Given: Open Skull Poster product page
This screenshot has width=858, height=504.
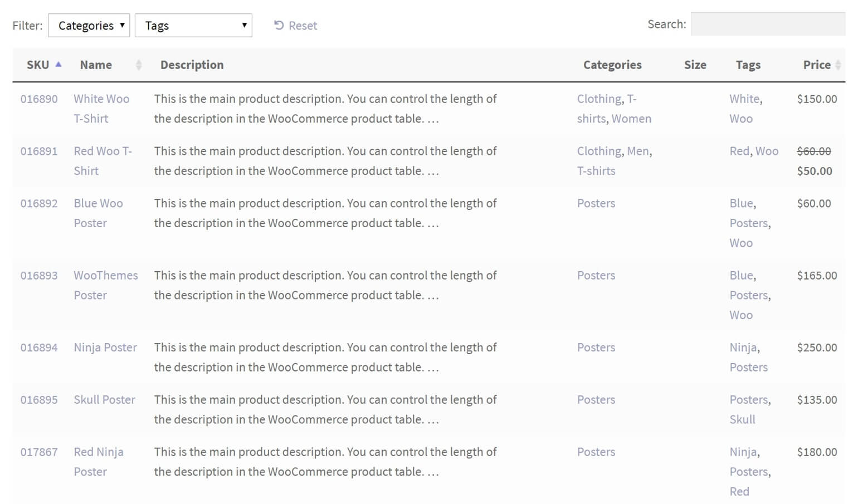Looking at the screenshot, I should click(104, 400).
